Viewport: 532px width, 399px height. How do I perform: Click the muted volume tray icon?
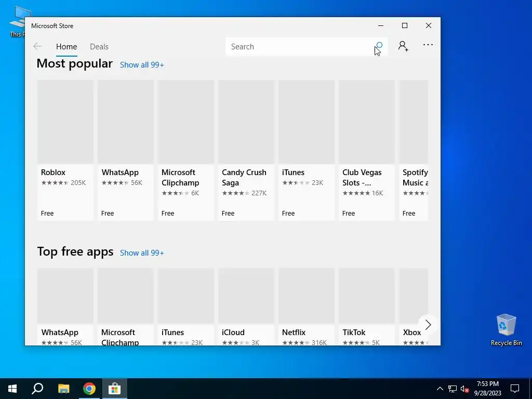pos(464,389)
